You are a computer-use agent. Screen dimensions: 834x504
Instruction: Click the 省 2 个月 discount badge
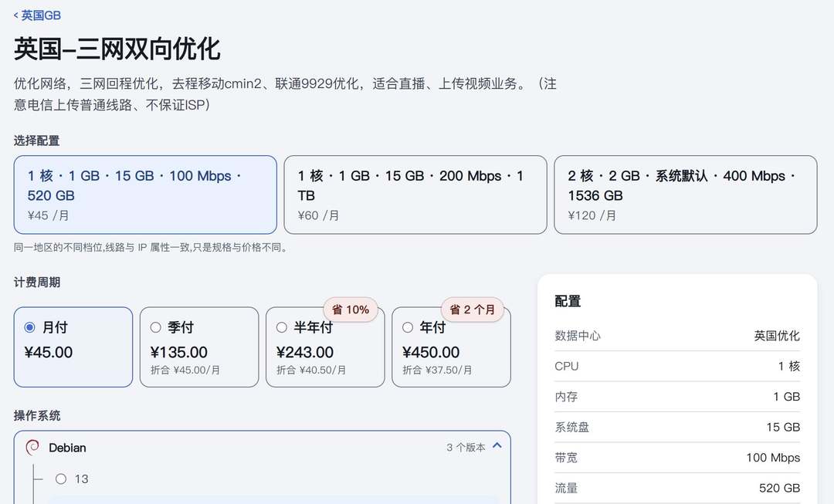(x=473, y=310)
